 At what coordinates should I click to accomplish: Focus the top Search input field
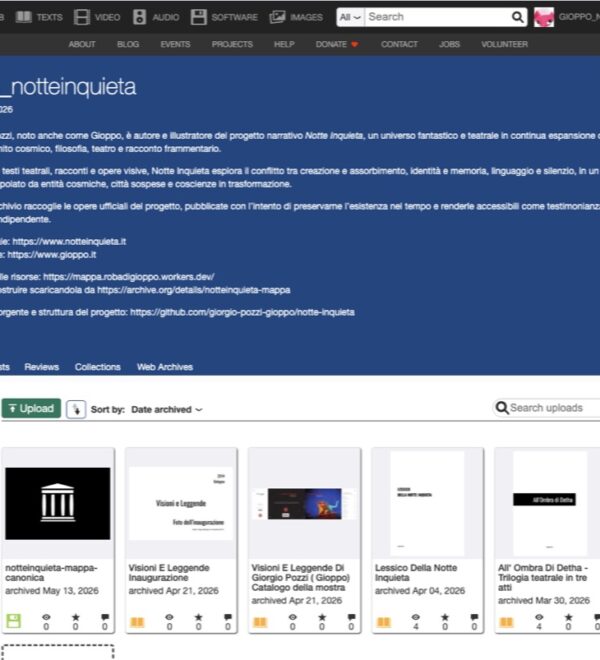[x=438, y=17]
